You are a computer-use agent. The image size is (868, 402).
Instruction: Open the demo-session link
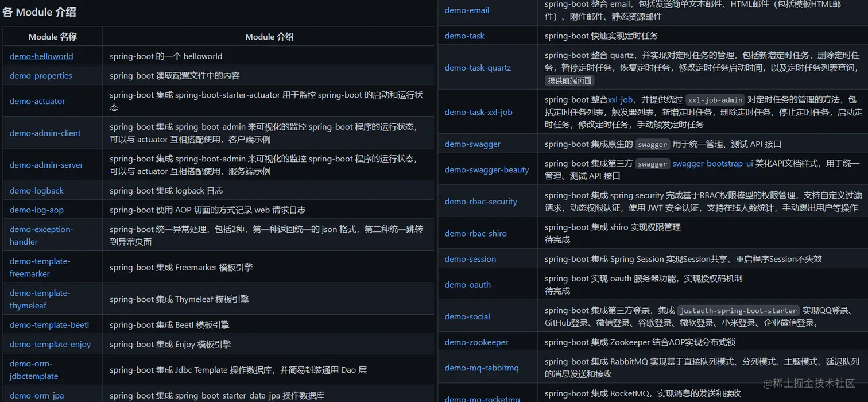(x=470, y=259)
